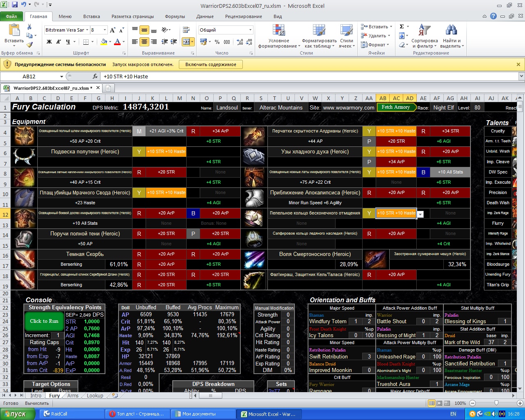Switch to RaidCall in the taskbar
This screenshot has height=420, width=525.
point(72,414)
